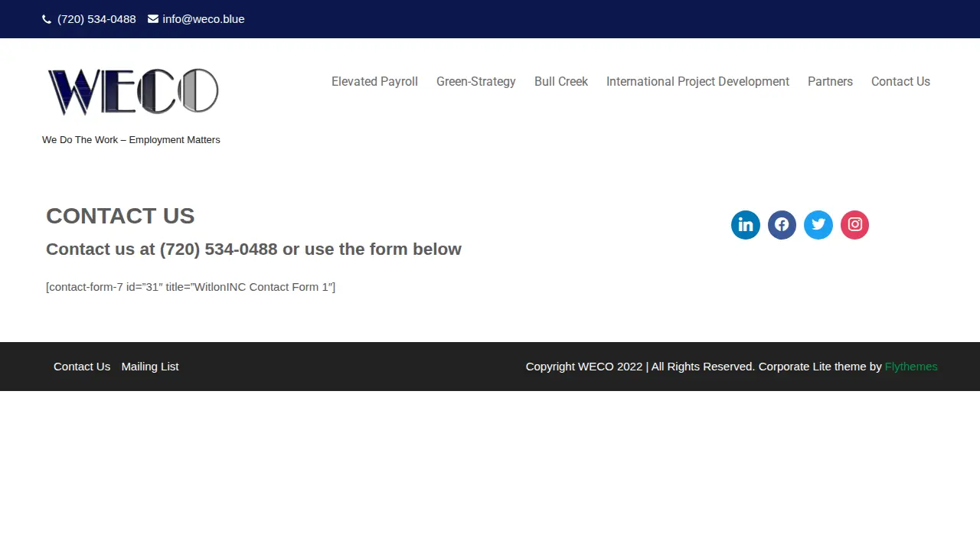980x551 pixels.
Task: Open the Bull Creek menu item
Action: pyautogui.click(x=561, y=82)
